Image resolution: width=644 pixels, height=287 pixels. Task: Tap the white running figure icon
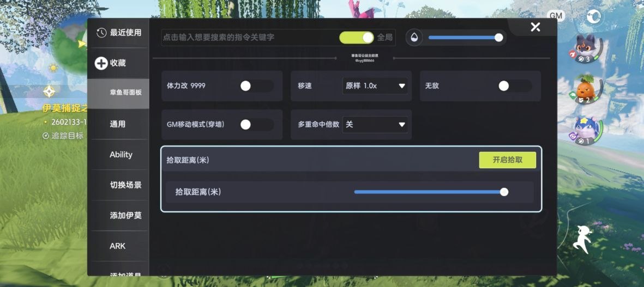point(583,240)
